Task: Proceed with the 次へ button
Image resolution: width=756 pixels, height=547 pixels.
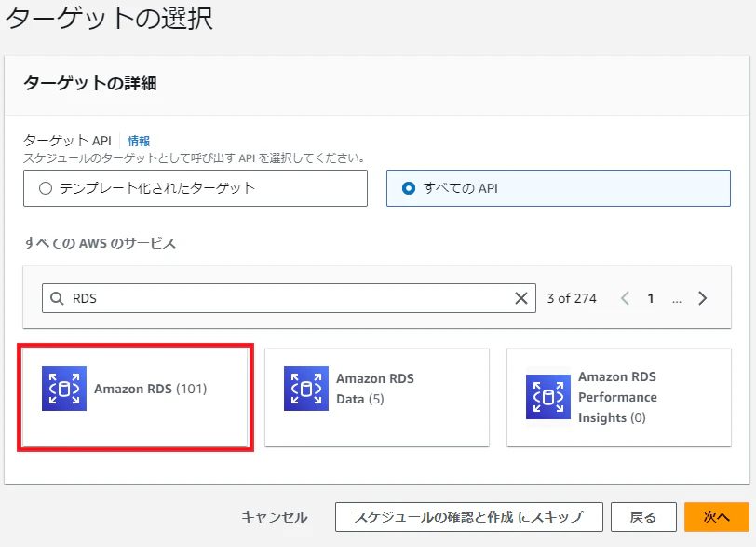Action: pyautogui.click(x=717, y=517)
